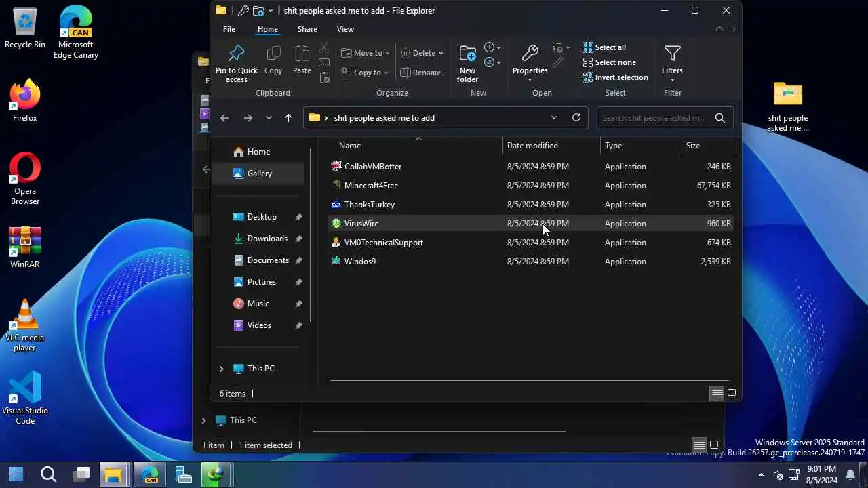Sort by the Size column header

[709, 146]
